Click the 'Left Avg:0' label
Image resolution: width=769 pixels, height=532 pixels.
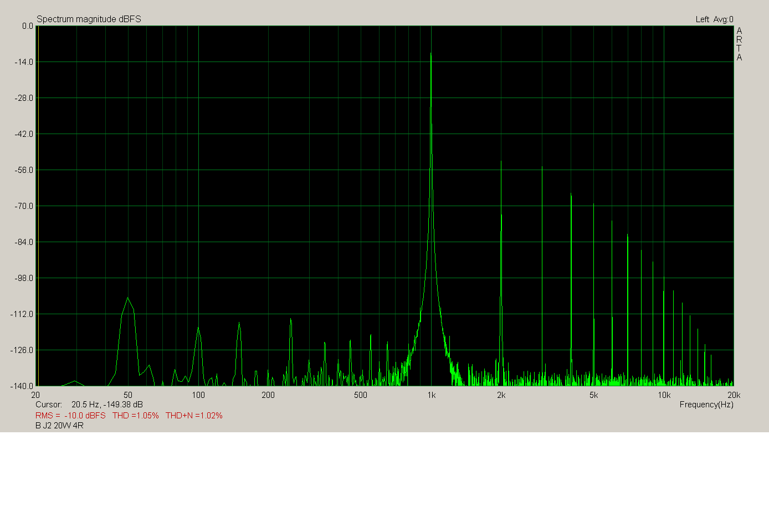click(714, 19)
